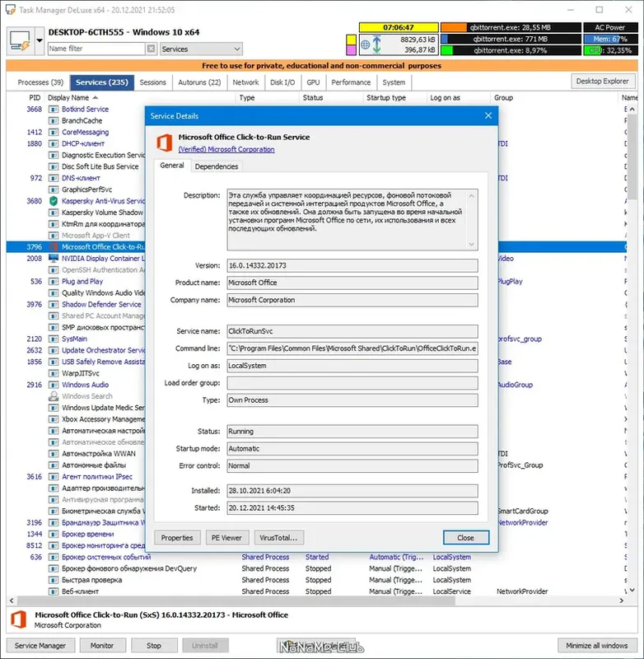Viewport: 644px width, 659px height.
Task: Click the yellow color swatch near network stats
Action: point(351,40)
